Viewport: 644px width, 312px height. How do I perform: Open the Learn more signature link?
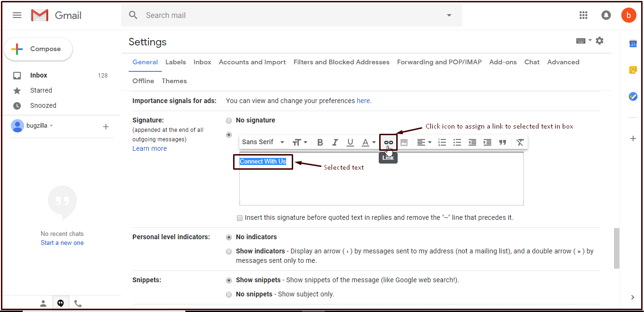click(149, 148)
